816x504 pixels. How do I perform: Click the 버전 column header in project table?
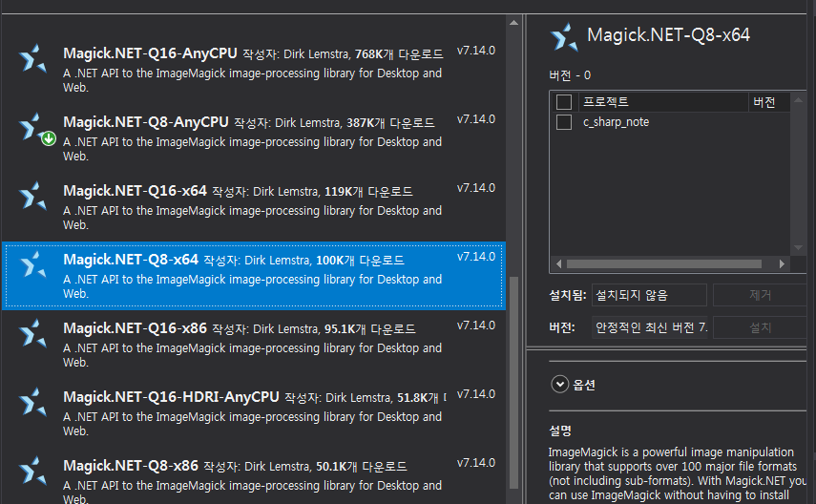(769, 102)
